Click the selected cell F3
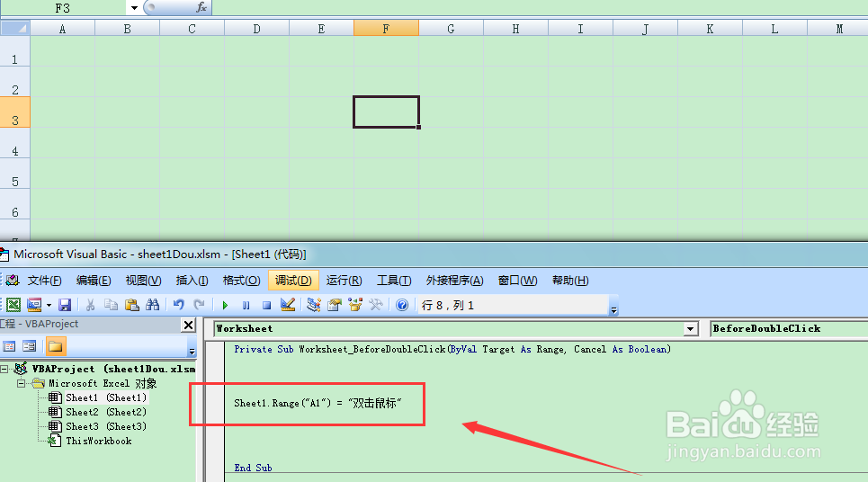Viewport: 868px width, 482px height. pyautogui.click(x=386, y=112)
